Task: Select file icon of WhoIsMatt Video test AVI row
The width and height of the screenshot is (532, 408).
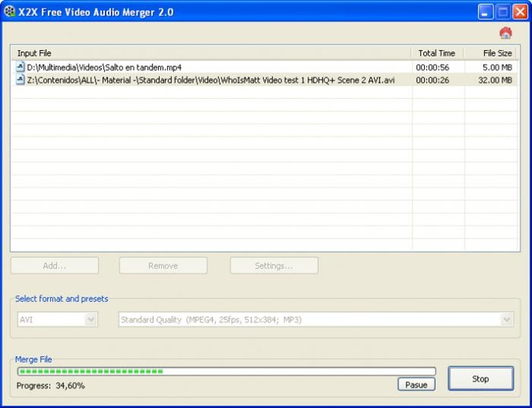Action: (20, 80)
